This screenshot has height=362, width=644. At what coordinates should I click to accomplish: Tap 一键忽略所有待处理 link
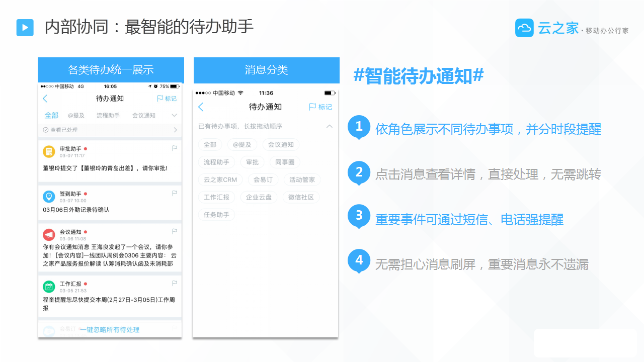click(110, 330)
